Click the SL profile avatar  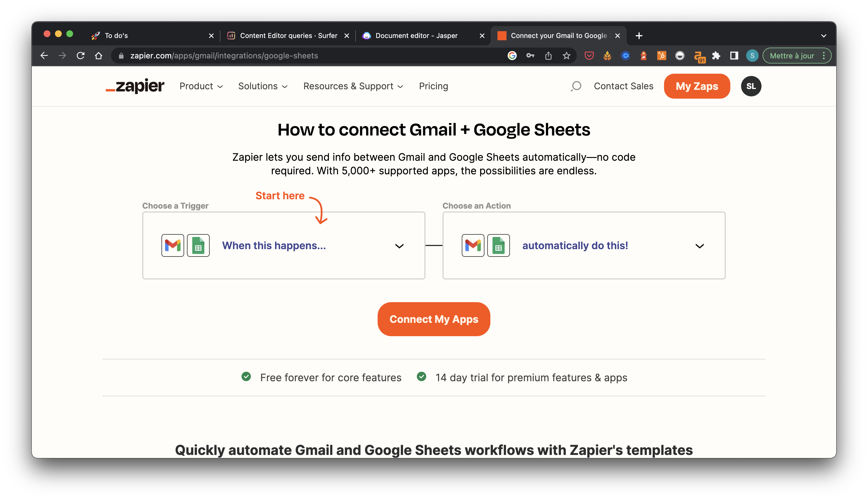click(x=751, y=86)
